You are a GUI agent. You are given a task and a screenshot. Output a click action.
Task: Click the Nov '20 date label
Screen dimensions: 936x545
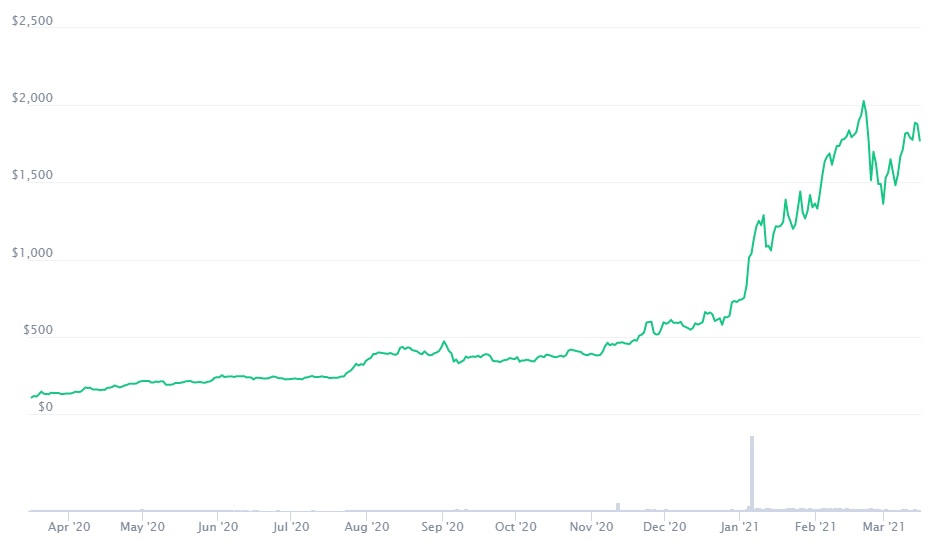tap(591, 526)
